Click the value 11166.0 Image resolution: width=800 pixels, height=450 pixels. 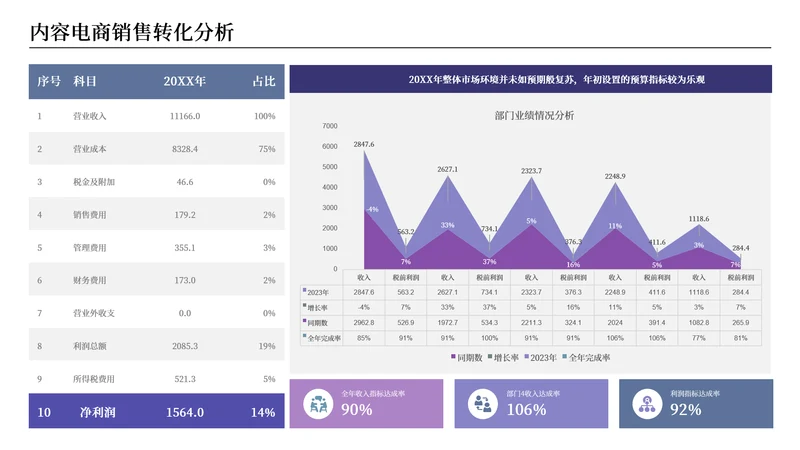[x=185, y=116]
